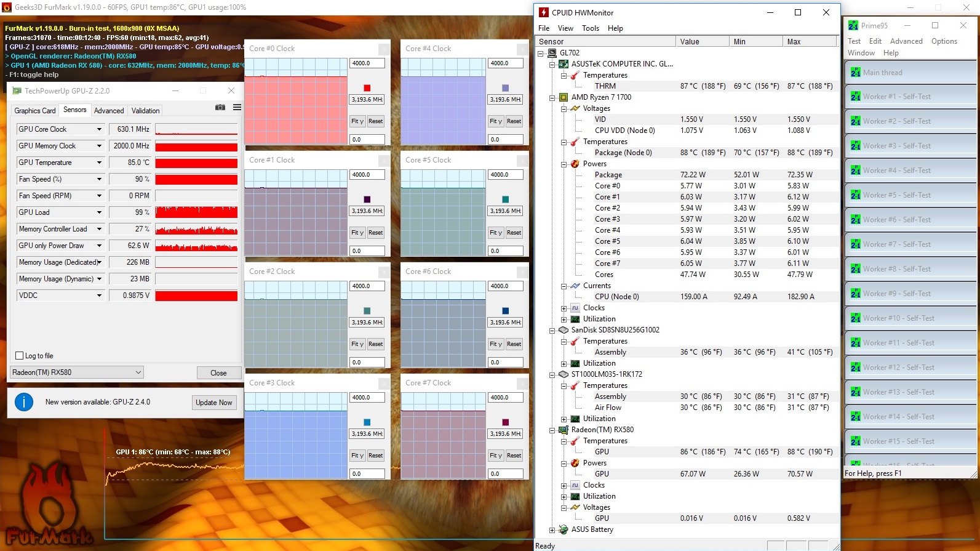Image resolution: width=980 pixels, height=551 pixels.
Task: Switch to the Validation tab
Action: [x=146, y=111]
